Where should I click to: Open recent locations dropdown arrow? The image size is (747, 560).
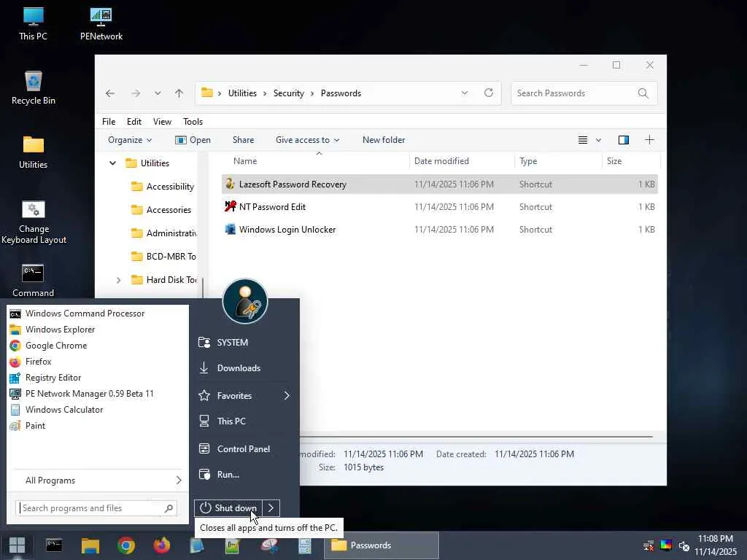click(x=158, y=93)
